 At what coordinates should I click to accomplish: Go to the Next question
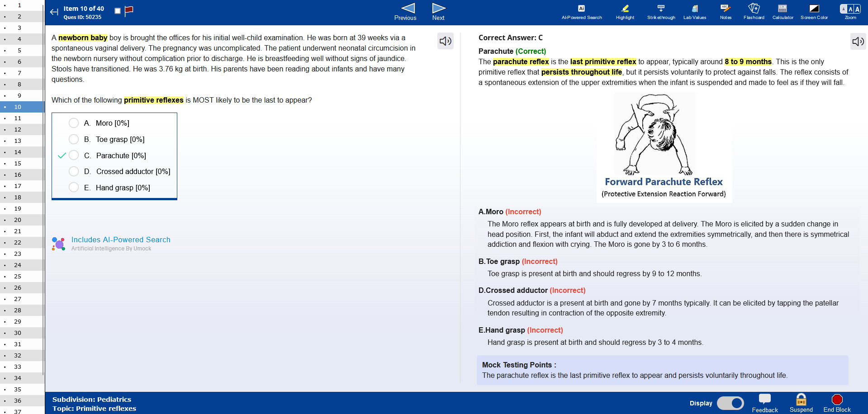(438, 12)
